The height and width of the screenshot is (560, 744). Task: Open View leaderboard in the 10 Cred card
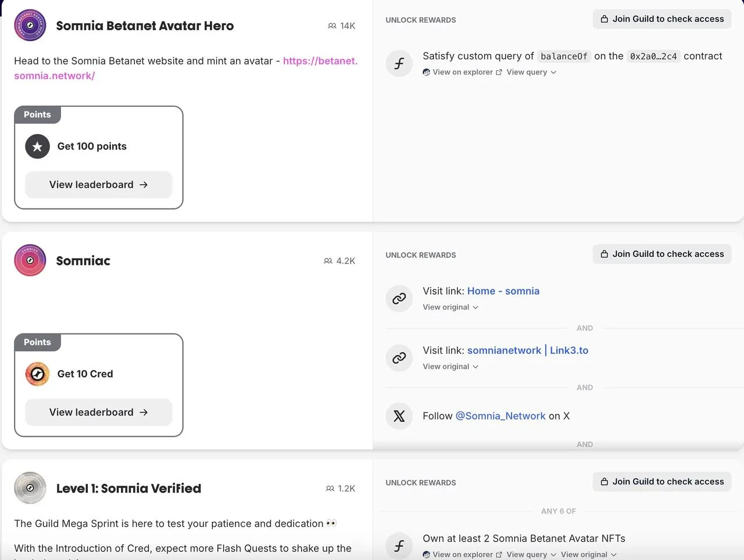(98, 412)
